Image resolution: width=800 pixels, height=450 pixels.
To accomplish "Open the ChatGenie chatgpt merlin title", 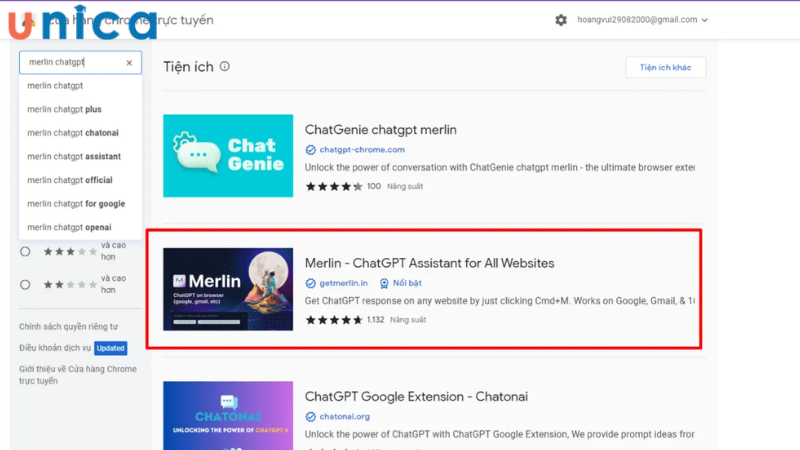I will coord(381,130).
